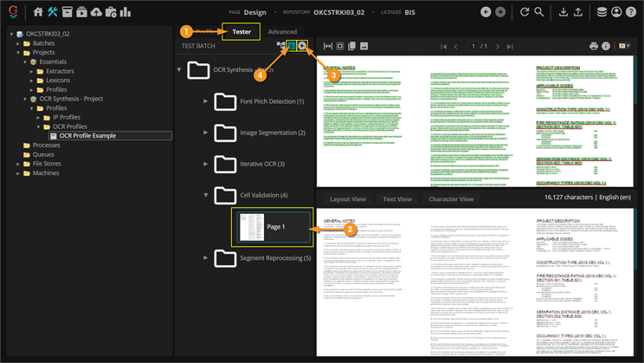Image resolution: width=644 pixels, height=363 pixels.
Task: Collapse Cell Validation (4) folder
Action: 205,195
